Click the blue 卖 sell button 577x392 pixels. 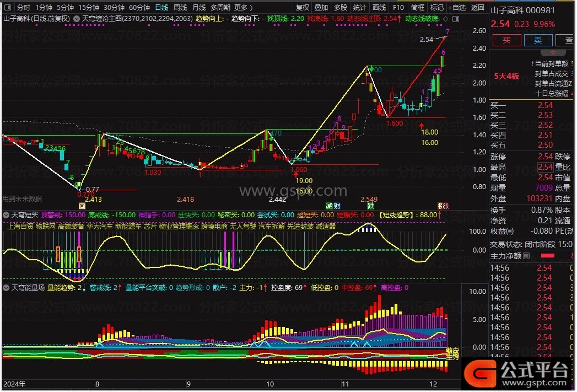[x=538, y=40]
